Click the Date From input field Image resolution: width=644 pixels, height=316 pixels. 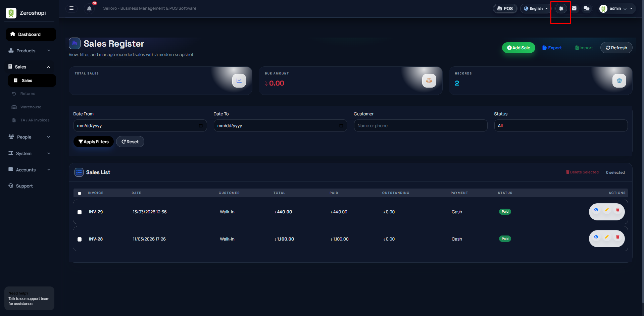(x=140, y=125)
